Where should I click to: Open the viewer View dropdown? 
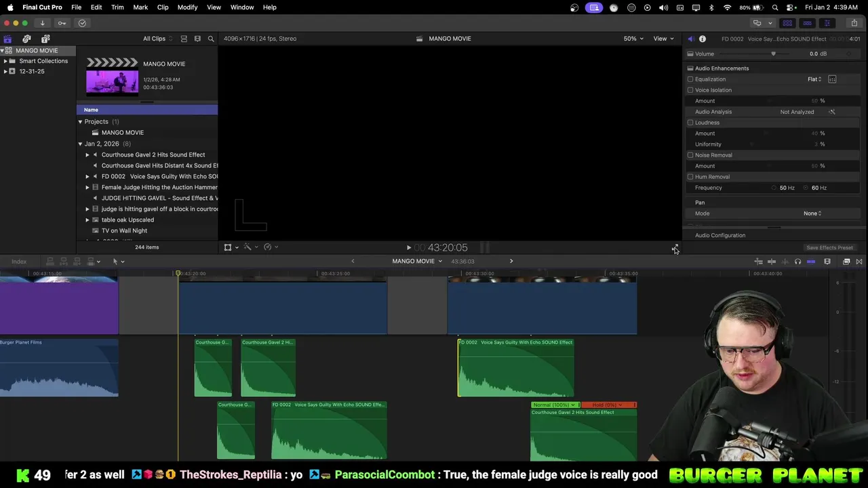[664, 39]
